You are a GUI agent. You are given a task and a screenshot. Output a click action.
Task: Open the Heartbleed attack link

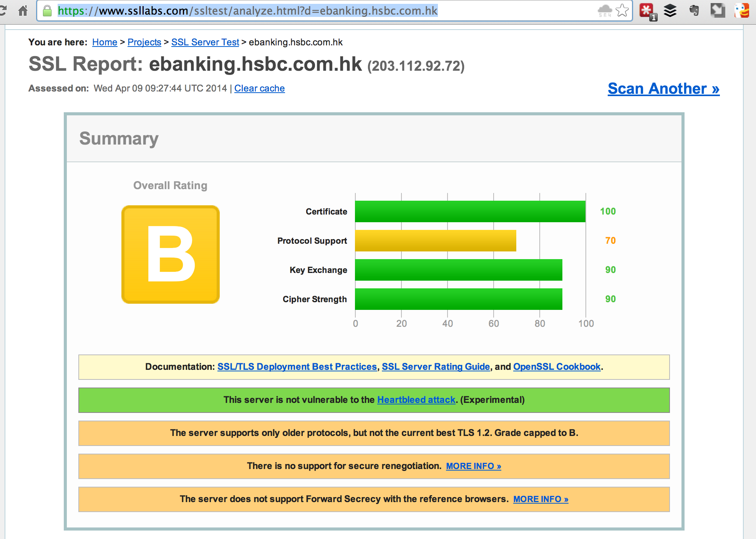tap(416, 400)
